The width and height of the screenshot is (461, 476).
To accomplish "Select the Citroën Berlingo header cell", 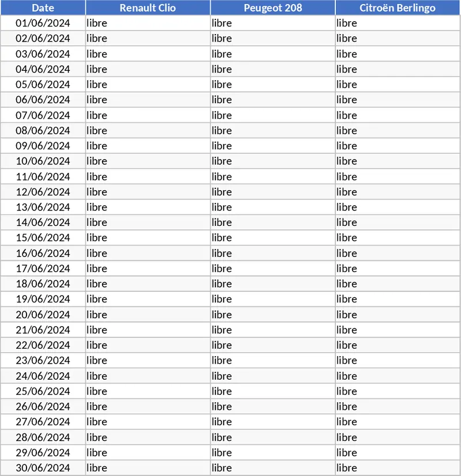I will (x=398, y=7).
